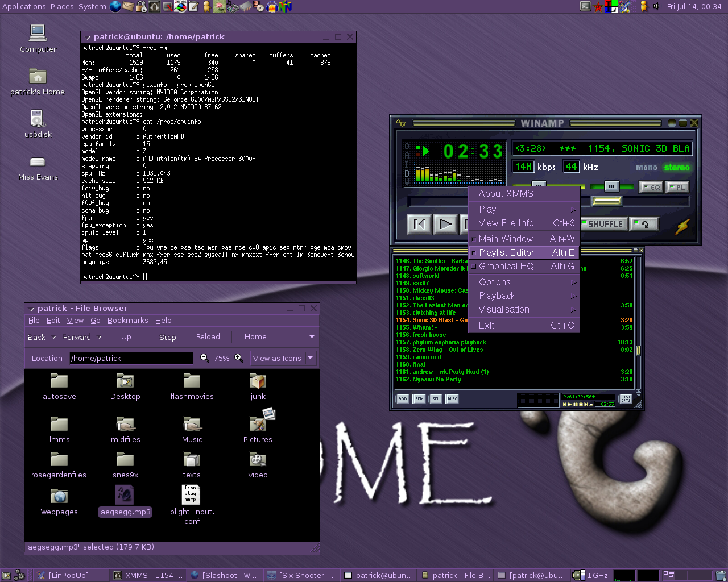Toggle Playlist Editor checkbox in XMMS menu
Viewport: 728px width, 582px height.
click(474, 253)
